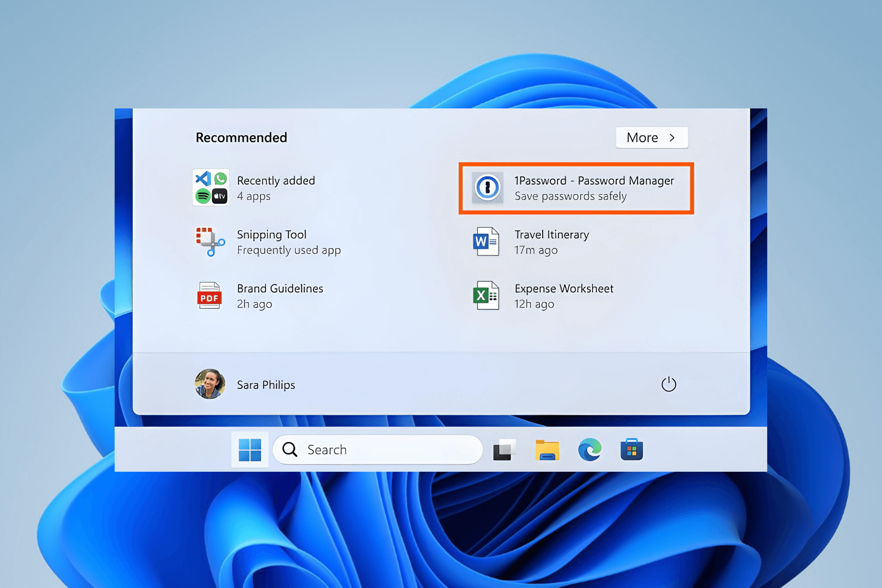Open the Snipping Tool icon
The width and height of the screenshot is (882, 588).
click(x=210, y=242)
